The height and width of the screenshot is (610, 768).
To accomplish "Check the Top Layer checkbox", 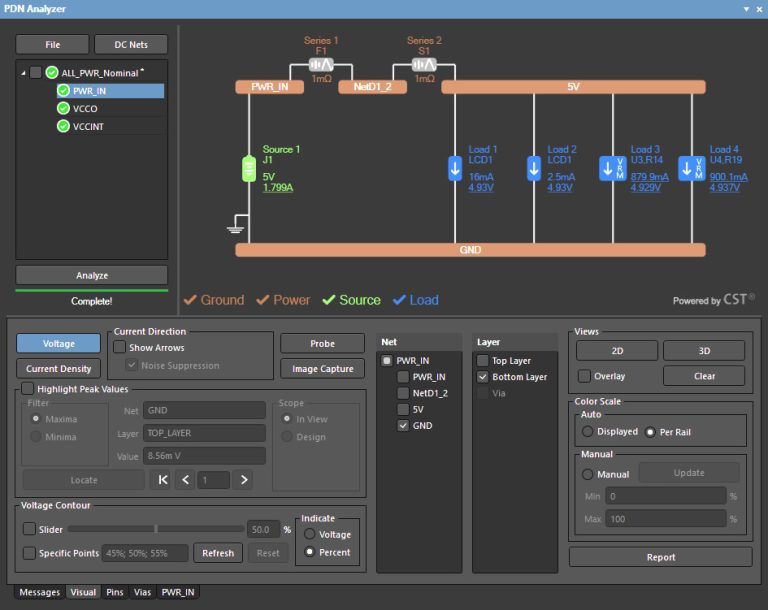I will pyautogui.click(x=482, y=360).
